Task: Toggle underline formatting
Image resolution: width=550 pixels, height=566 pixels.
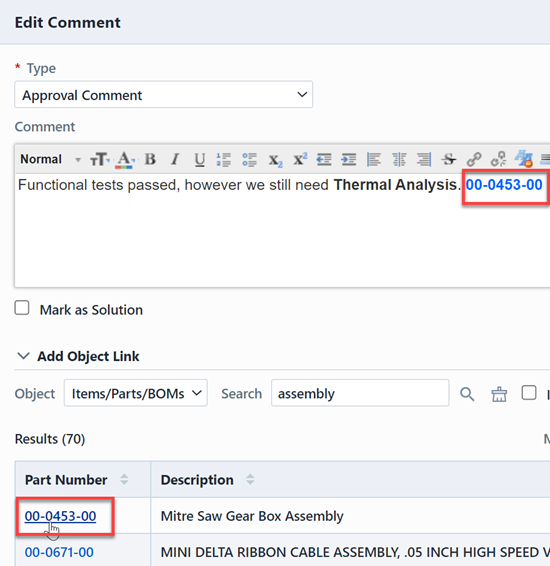Action: 200,160
